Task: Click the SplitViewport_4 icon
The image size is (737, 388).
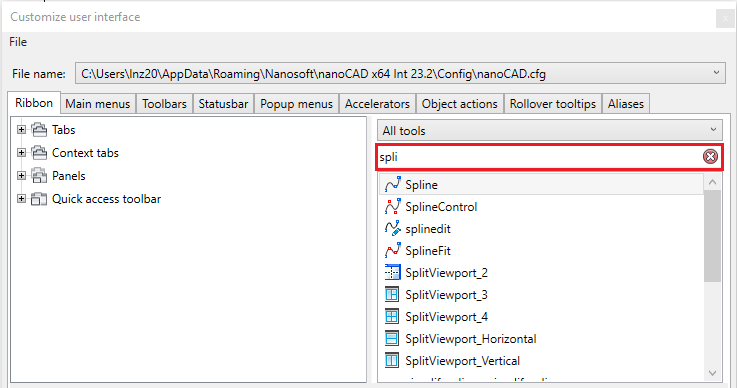Action: (x=392, y=317)
